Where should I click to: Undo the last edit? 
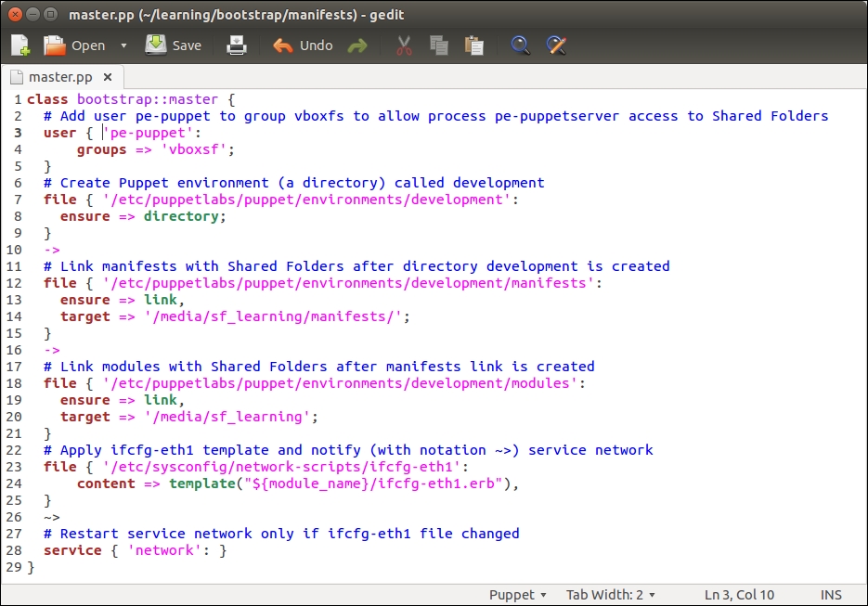click(303, 45)
